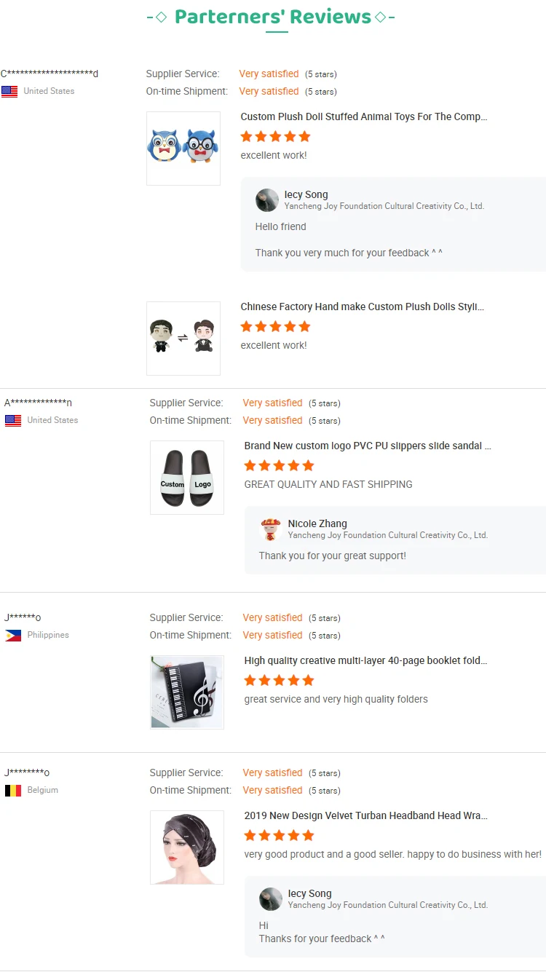
Task: Click the Philippines flag icon
Action: point(13,636)
